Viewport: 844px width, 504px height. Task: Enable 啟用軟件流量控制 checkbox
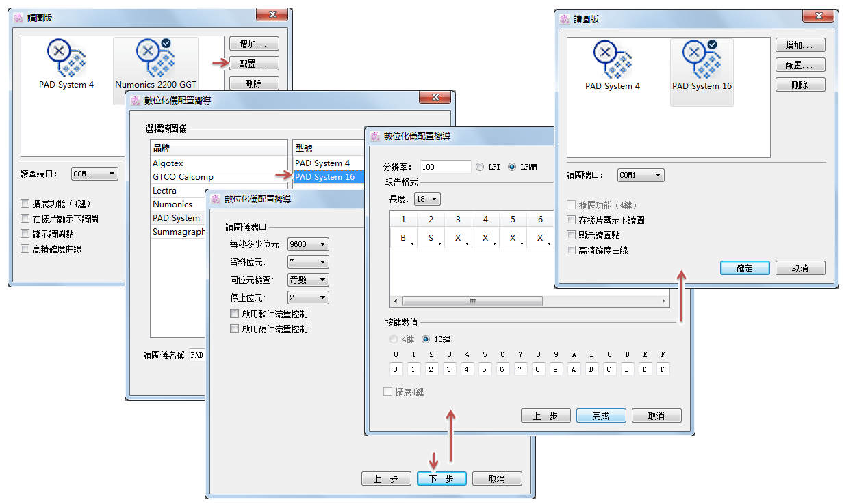coord(235,314)
